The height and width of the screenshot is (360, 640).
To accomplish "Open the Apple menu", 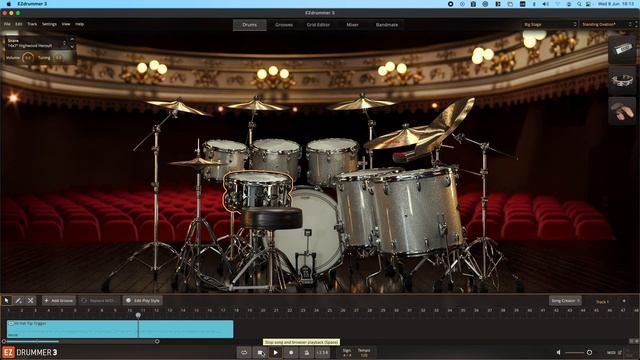I will (x=9, y=4).
